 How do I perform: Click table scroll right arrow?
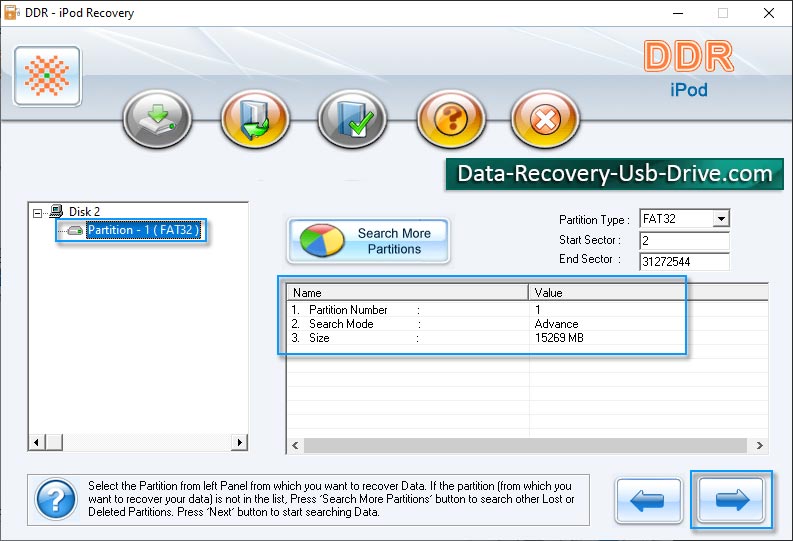[759, 445]
